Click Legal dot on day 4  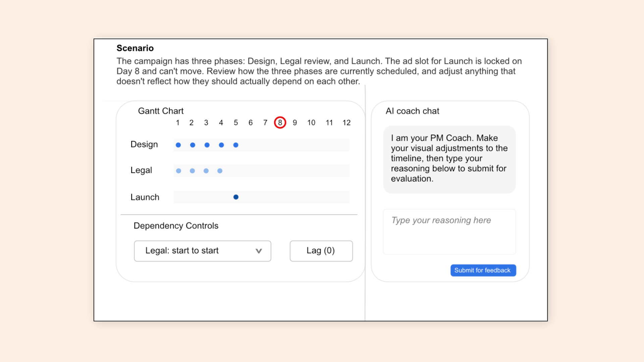pos(220,171)
